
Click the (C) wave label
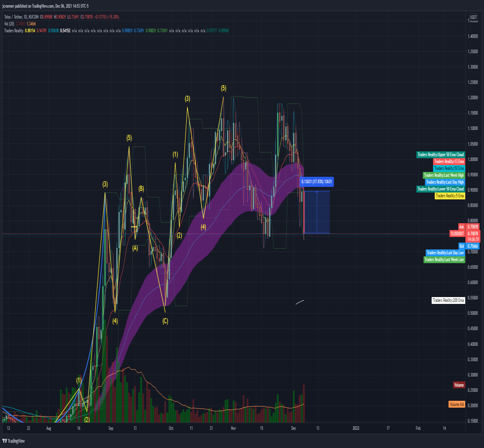coord(165,321)
